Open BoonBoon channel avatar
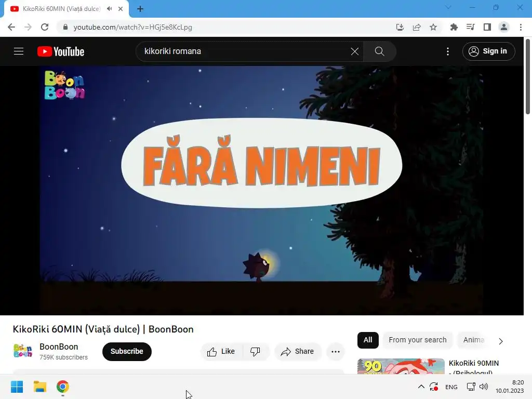Image resolution: width=532 pixels, height=399 pixels. coord(23,351)
